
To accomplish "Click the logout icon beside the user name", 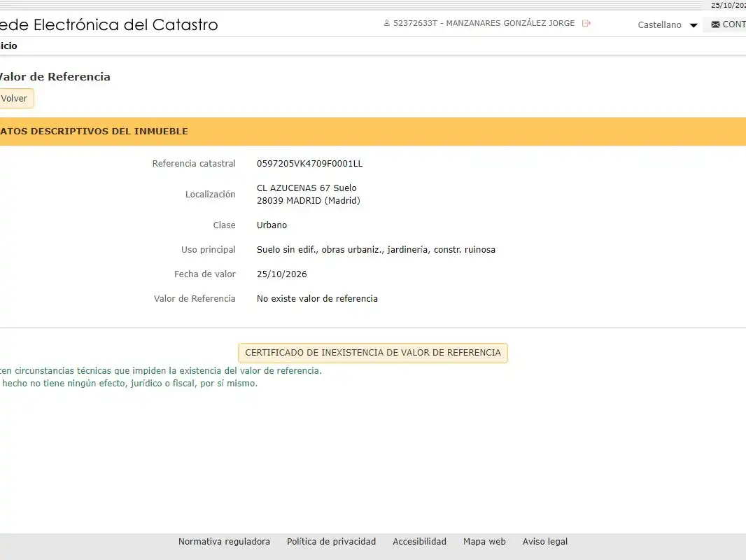I will [586, 23].
